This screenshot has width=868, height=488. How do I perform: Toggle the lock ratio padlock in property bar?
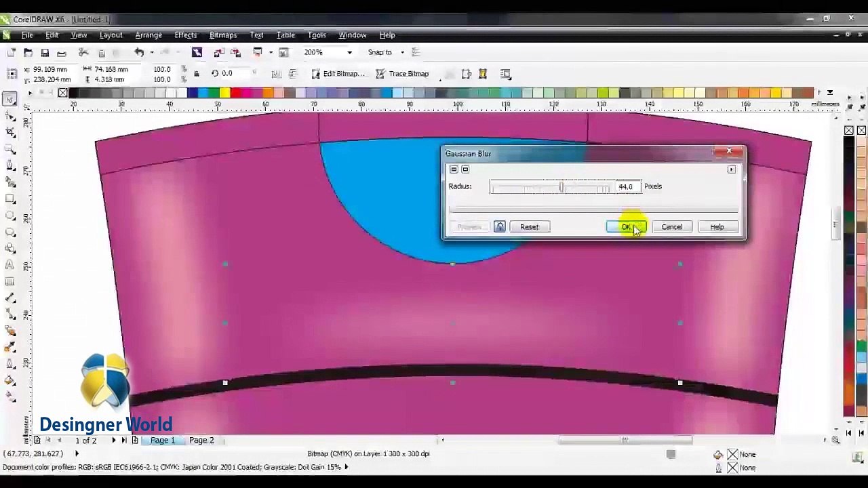click(197, 73)
